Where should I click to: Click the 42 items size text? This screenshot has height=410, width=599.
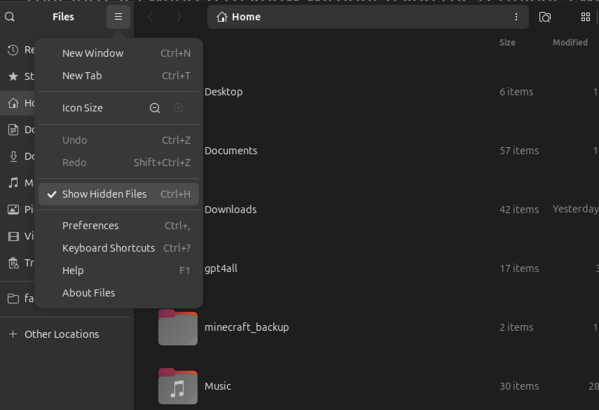coord(519,210)
